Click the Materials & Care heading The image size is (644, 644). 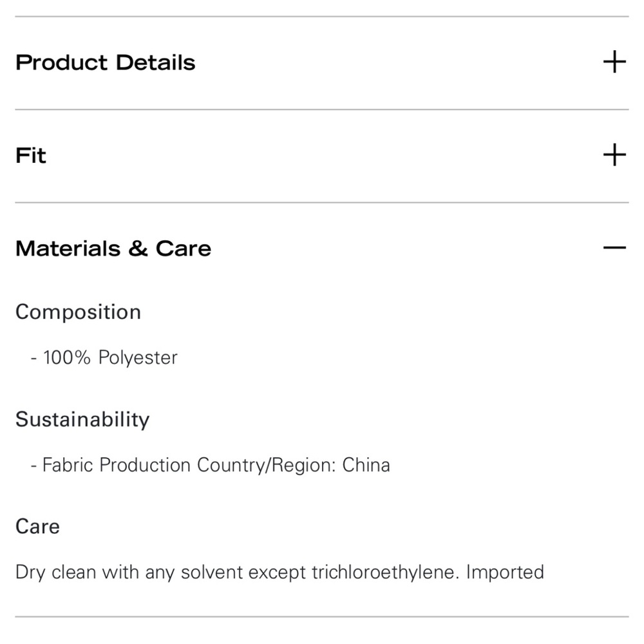click(x=113, y=249)
